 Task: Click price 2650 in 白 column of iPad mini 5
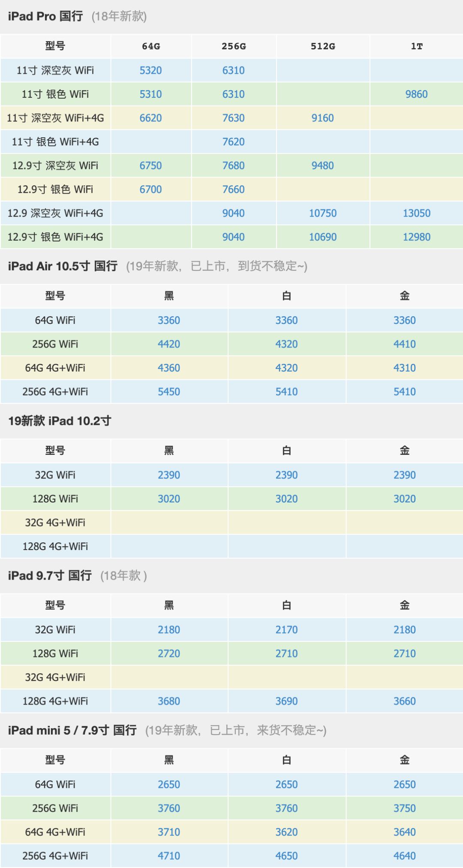[x=287, y=785]
